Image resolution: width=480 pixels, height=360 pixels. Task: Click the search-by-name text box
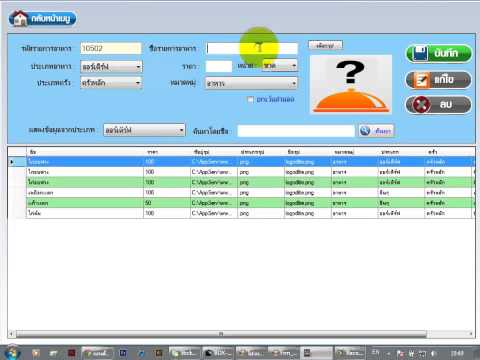click(296, 131)
